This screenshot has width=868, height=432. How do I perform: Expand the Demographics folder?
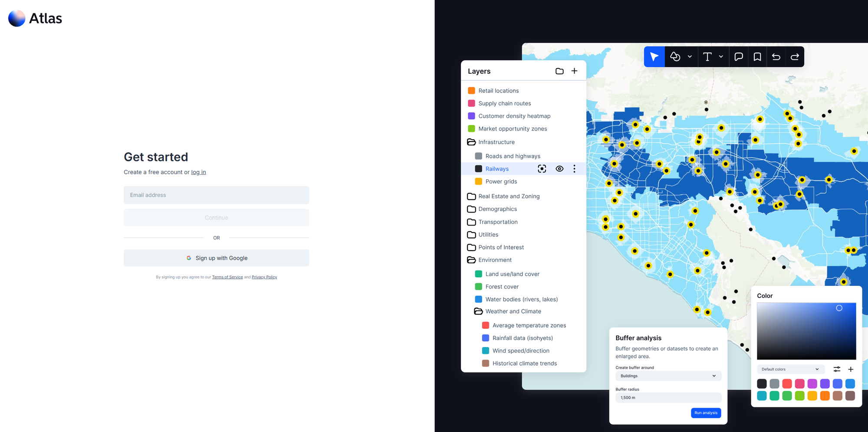[x=471, y=209]
